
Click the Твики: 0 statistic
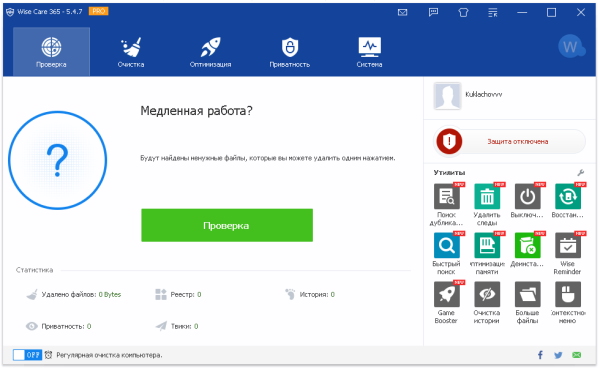coord(177,326)
